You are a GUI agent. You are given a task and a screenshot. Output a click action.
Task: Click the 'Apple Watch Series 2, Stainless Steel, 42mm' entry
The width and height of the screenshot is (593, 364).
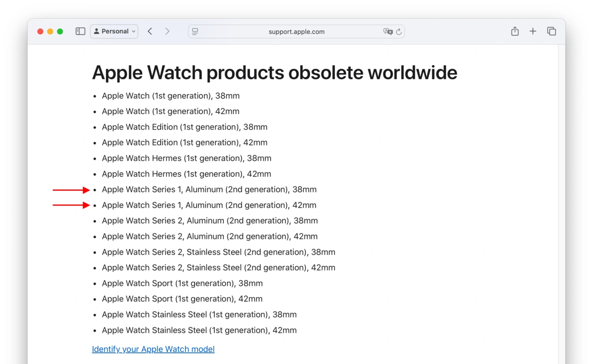pyautogui.click(x=219, y=267)
